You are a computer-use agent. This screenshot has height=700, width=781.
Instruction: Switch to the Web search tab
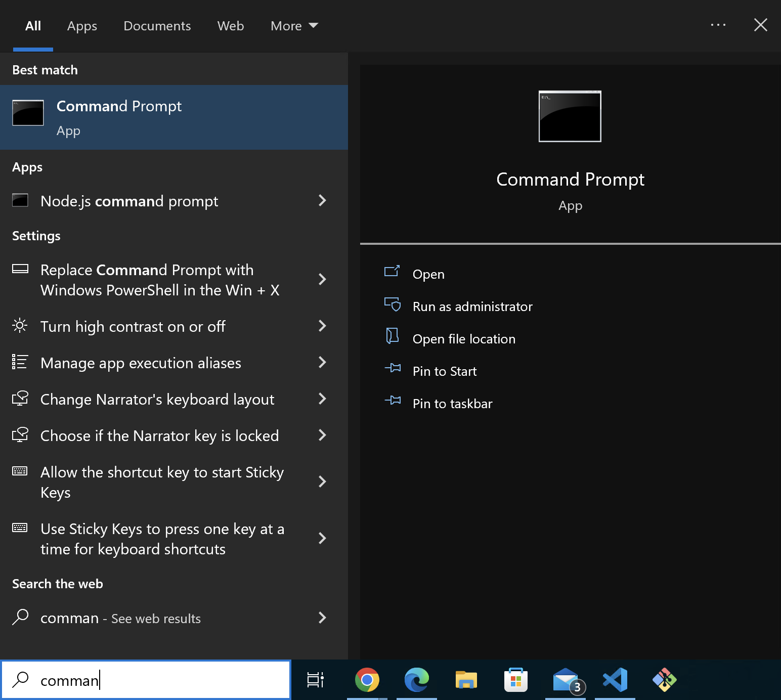(230, 26)
